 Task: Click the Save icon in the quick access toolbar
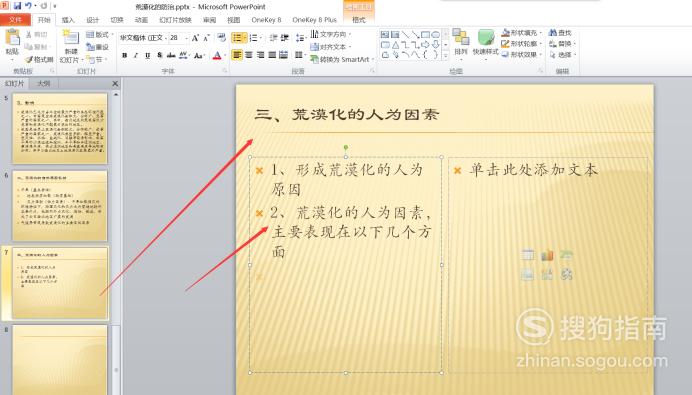click(x=17, y=6)
